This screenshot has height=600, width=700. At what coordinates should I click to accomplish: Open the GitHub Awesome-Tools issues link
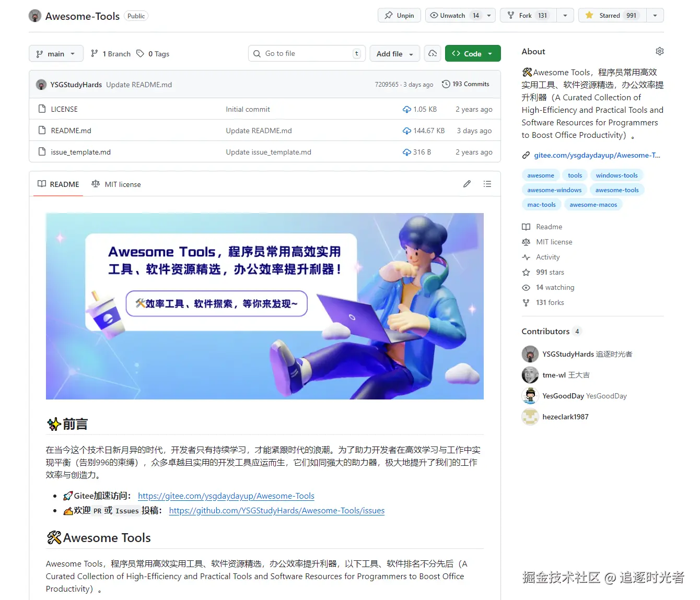pos(277,511)
